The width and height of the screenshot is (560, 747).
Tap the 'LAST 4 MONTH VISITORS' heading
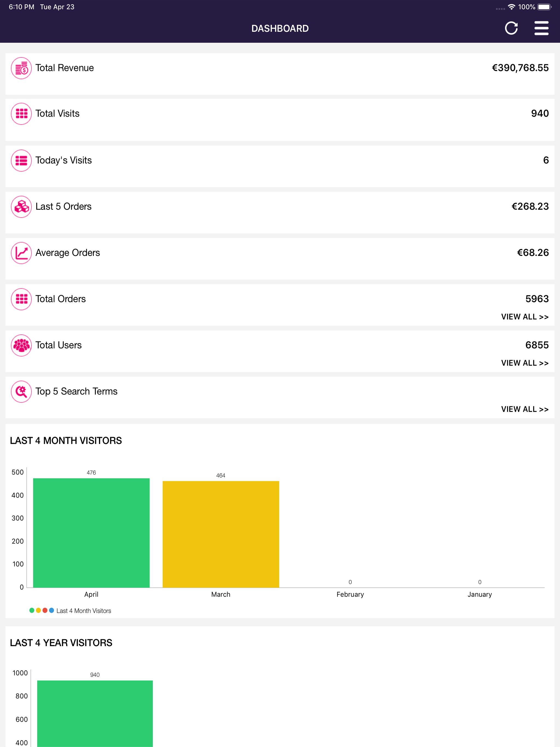pos(66,441)
